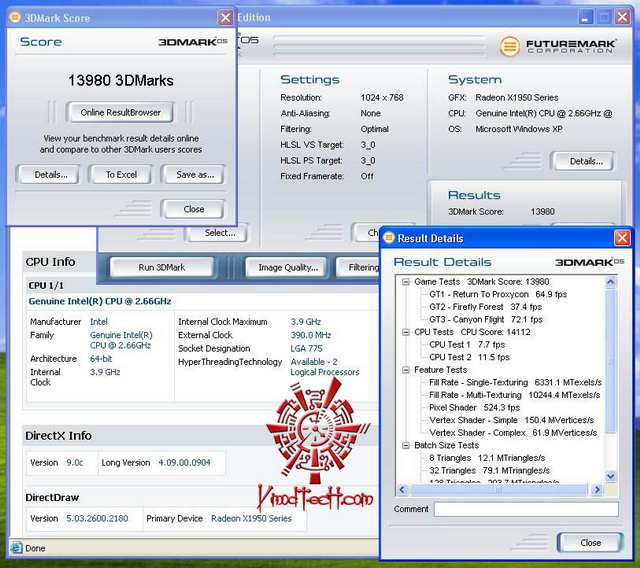Image resolution: width=640 pixels, height=568 pixels.
Task: Click Socket Designation value 'LGA 775'
Action: [306, 349]
